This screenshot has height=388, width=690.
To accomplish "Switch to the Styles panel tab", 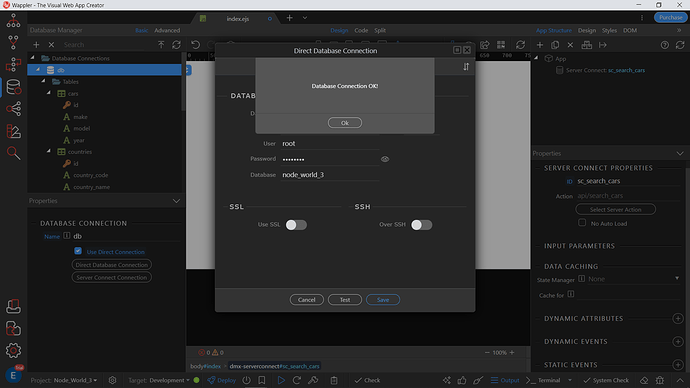I will point(609,30).
